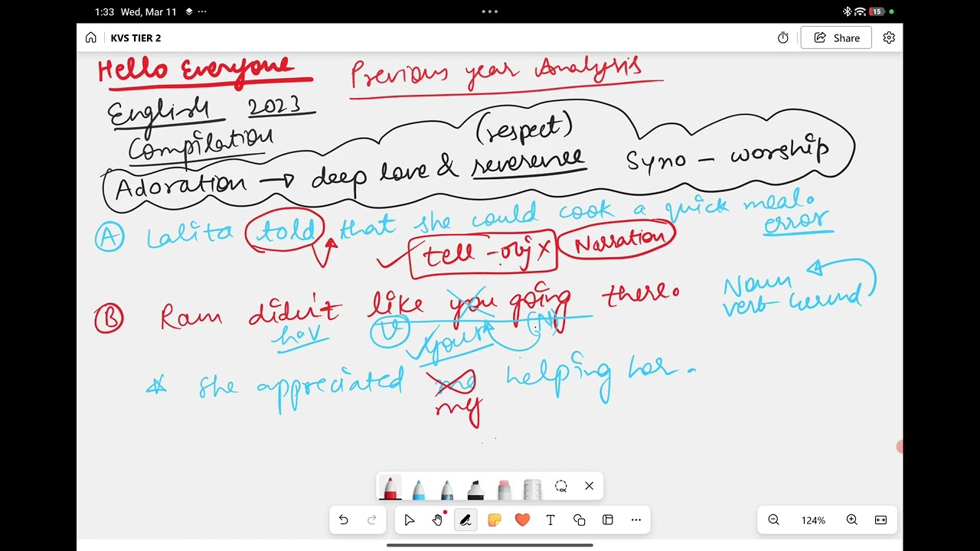Go to the Whiteboard home
980x551 pixels.
(x=91, y=37)
